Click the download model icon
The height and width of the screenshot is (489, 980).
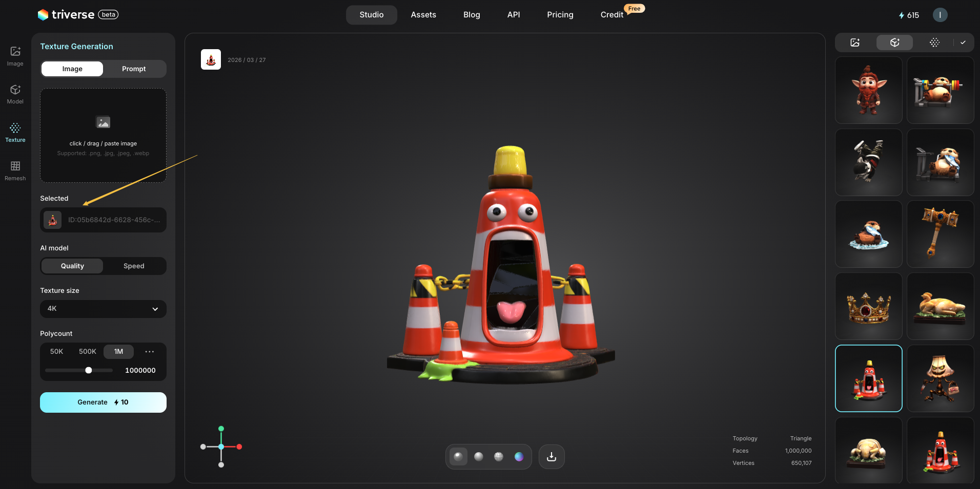pos(552,457)
